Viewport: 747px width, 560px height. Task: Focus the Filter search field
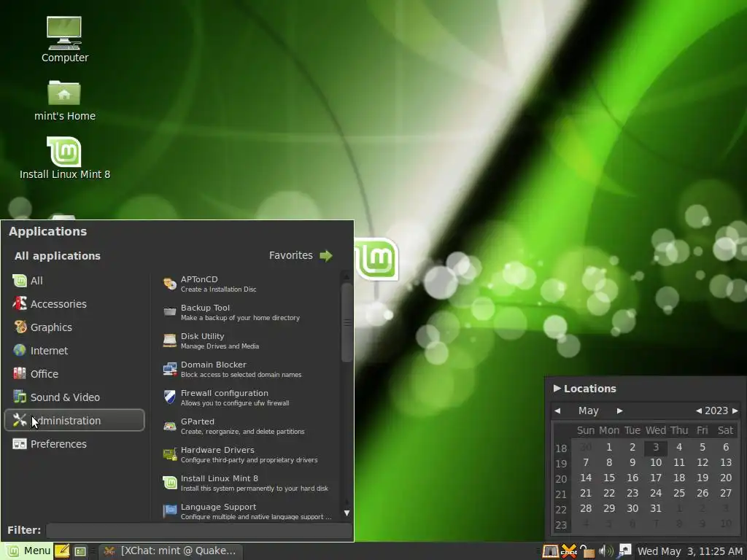point(198,531)
